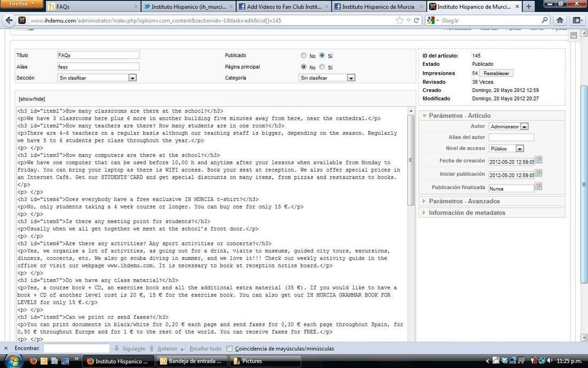
Task: Click the Restablecer button
Action: 496,73
